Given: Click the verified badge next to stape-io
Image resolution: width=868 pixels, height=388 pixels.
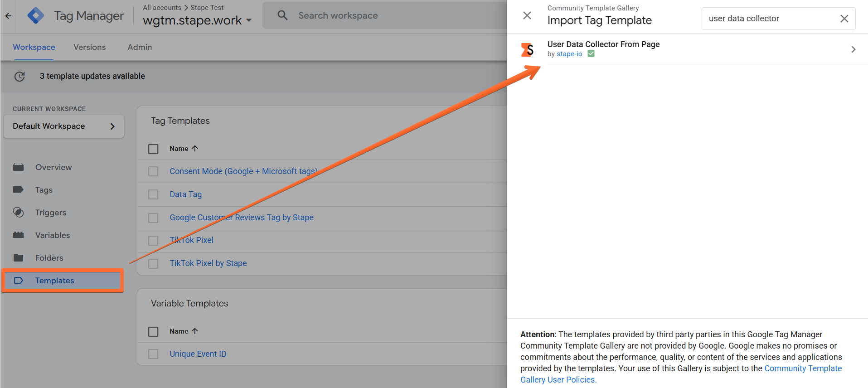Looking at the screenshot, I should pos(591,54).
